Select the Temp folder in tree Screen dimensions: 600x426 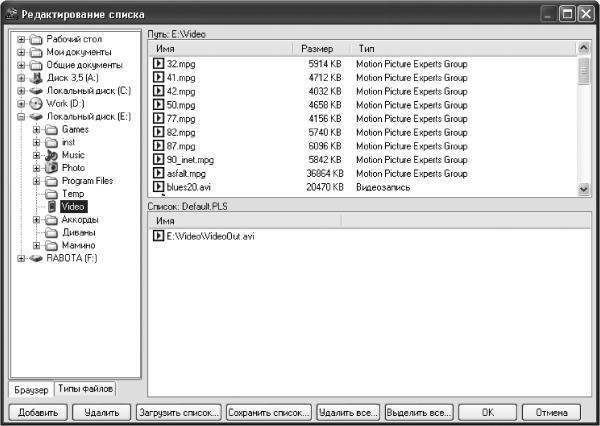[73, 194]
